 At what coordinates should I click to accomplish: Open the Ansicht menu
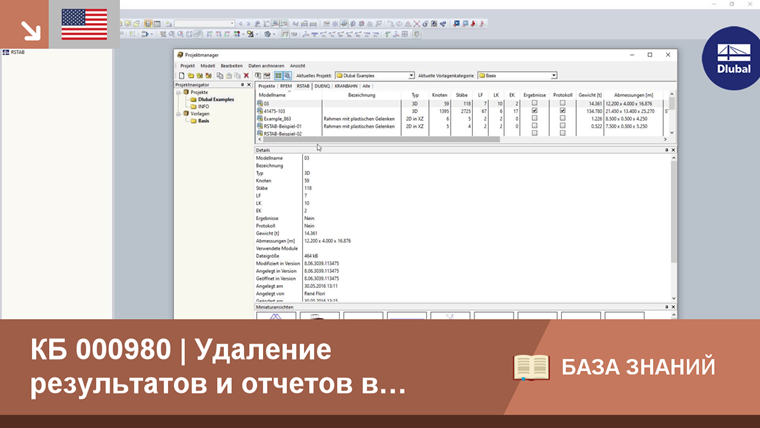pyautogui.click(x=298, y=66)
